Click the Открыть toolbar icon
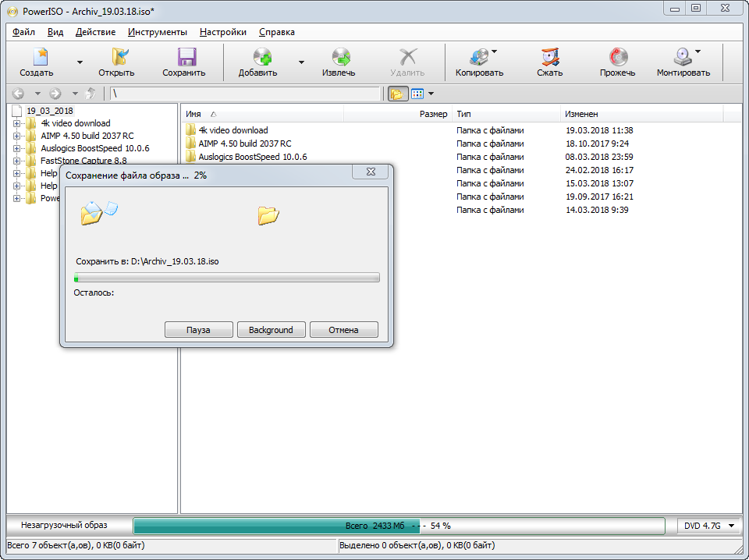The width and height of the screenshot is (749, 560). pyautogui.click(x=120, y=57)
